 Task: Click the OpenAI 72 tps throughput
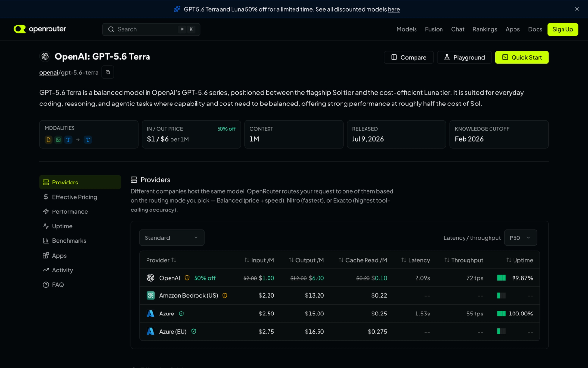(x=475, y=278)
